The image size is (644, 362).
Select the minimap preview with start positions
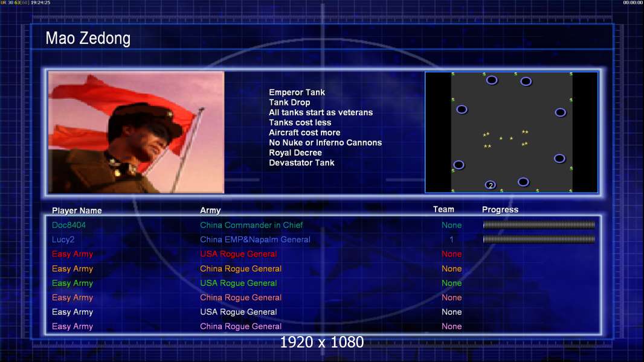coord(511,132)
